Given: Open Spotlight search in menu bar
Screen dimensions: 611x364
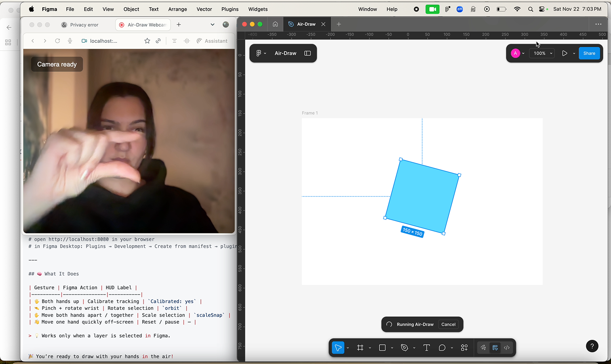Looking at the screenshot, I should (531, 9).
